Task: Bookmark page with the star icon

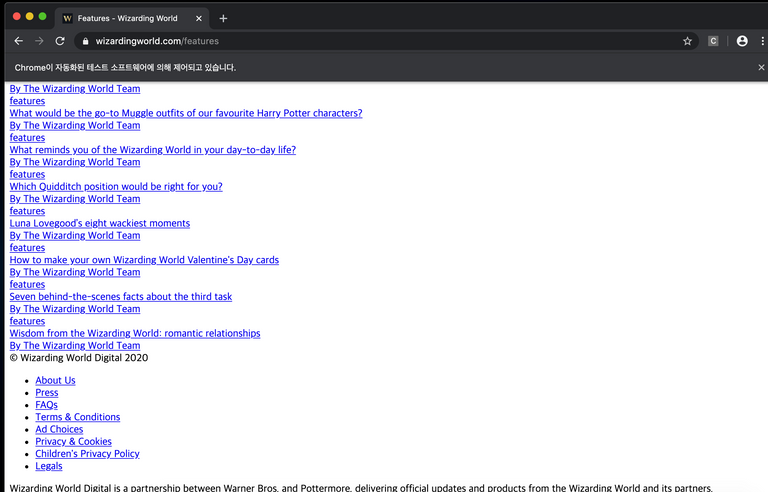Action: [687, 41]
